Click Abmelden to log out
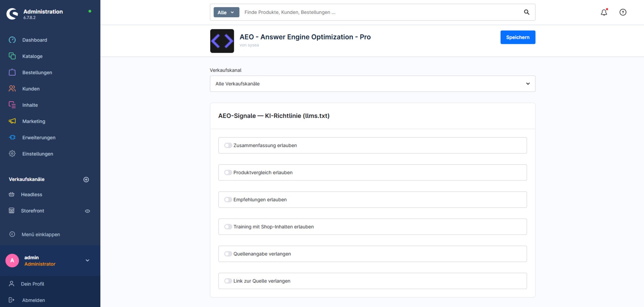The width and height of the screenshot is (644, 307). (34, 300)
